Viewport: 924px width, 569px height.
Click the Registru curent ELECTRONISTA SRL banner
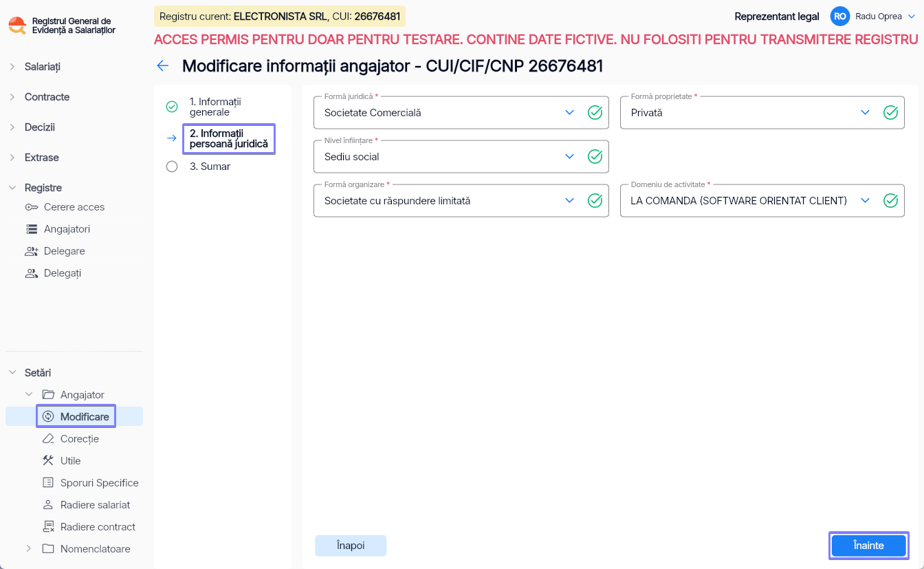(280, 17)
